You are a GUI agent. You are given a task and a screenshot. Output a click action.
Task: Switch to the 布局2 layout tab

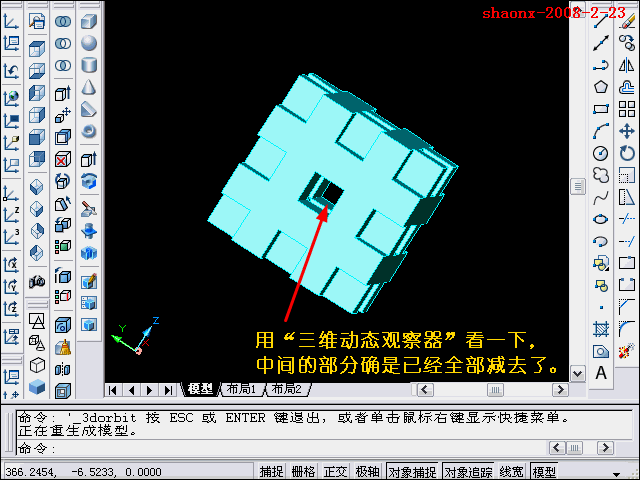point(287,389)
